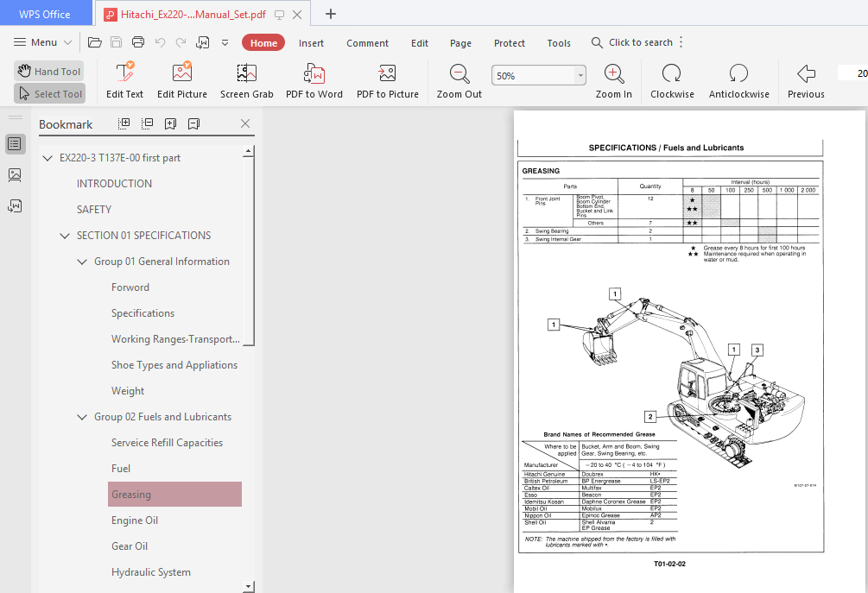Screen dimensions: 868x593
Task: Convert PDF to Word
Action: 314,81
